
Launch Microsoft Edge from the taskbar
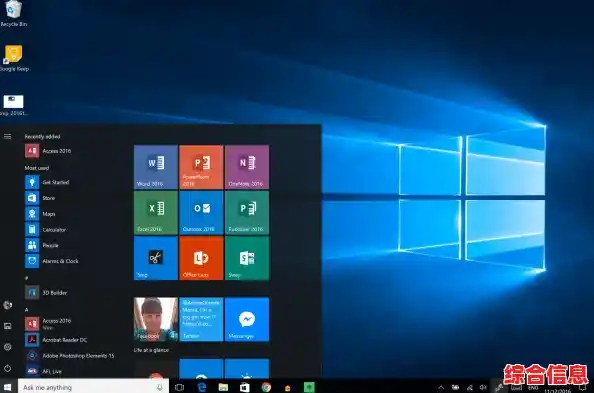coord(202,387)
